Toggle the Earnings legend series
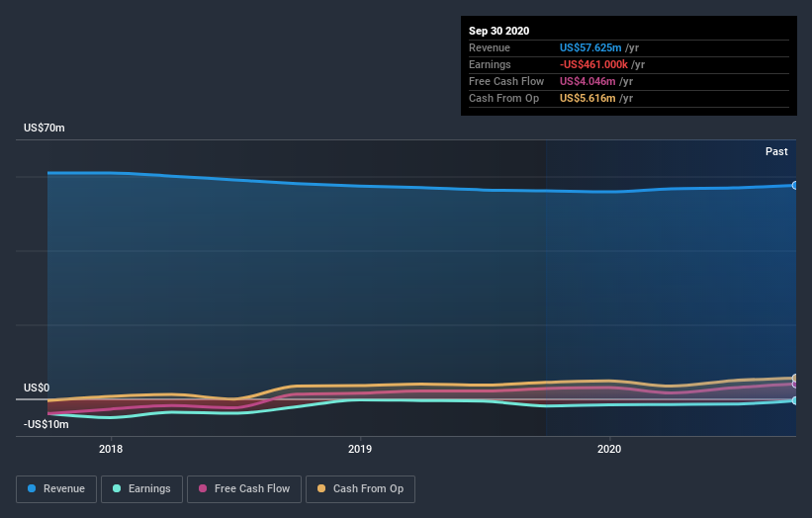 tap(141, 489)
